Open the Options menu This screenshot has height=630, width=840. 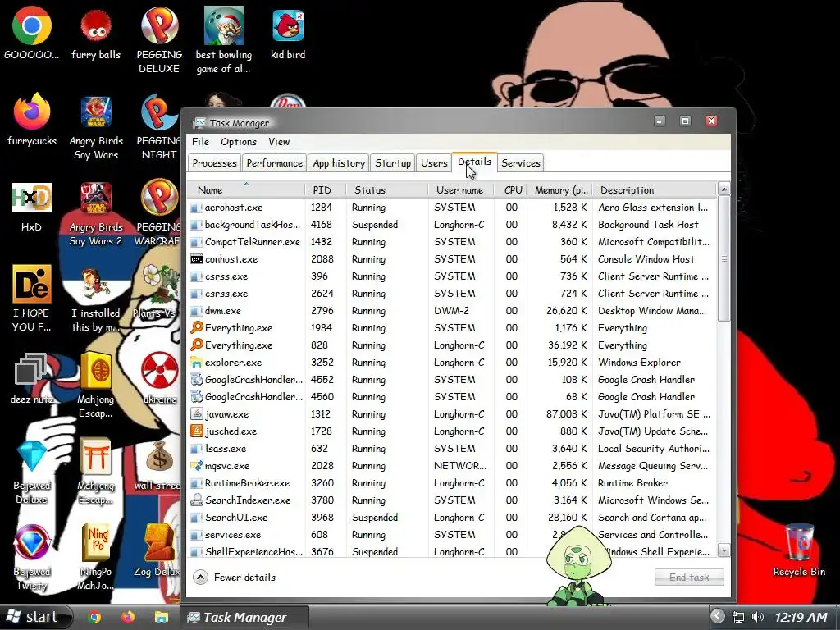pyautogui.click(x=239, y=141)
